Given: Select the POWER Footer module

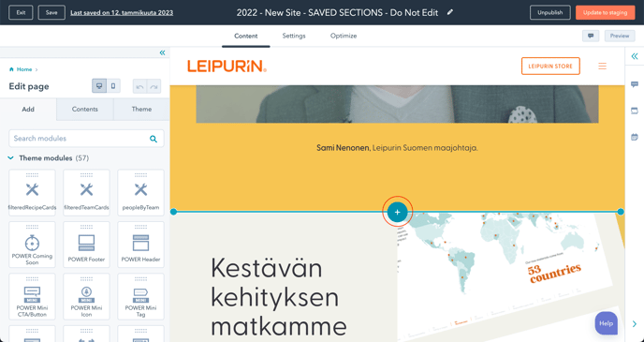Looking at the screenshot, I should click(86, 245).
